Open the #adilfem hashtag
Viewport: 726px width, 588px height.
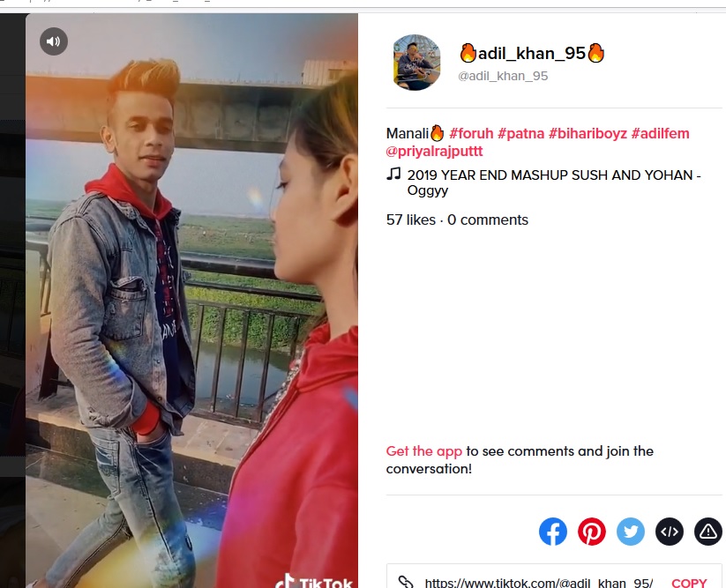tap(660, 134)
